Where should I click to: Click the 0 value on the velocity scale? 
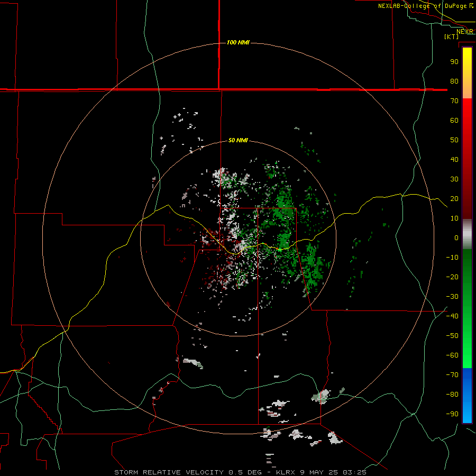[x=456, y=237]
